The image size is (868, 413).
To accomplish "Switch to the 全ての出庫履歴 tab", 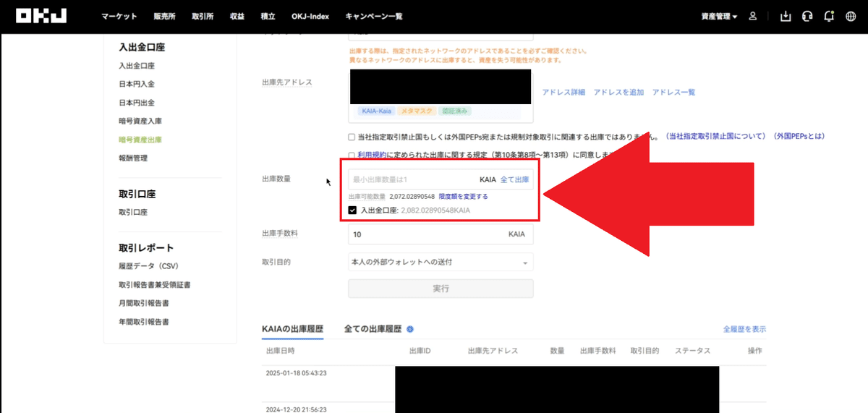I will coord(373,329).
